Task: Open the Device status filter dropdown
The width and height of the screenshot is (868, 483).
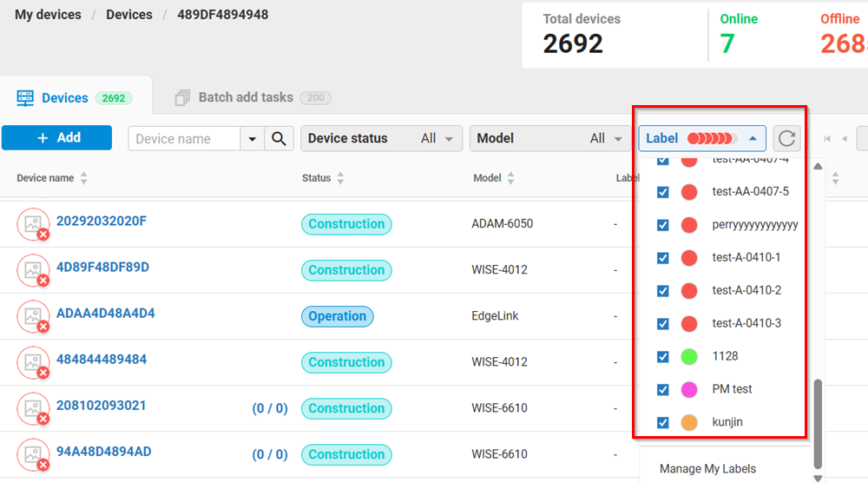Action: coord(380,139)
